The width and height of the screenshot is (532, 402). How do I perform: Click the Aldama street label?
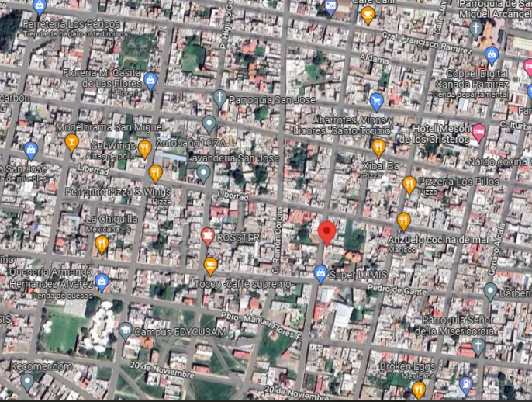pos(374,58)
